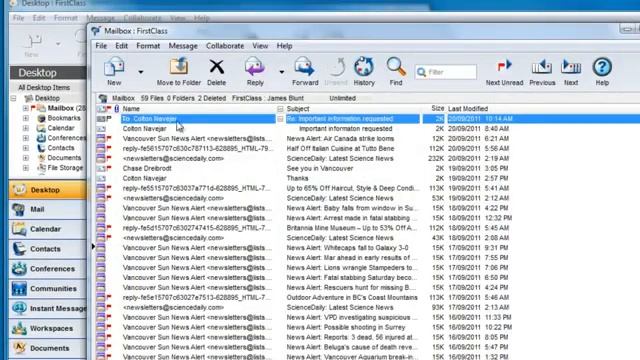Open Conferences in left navigation bar
Screen dimensions: 640x360
pyautogui.click(x=47, y=269)
